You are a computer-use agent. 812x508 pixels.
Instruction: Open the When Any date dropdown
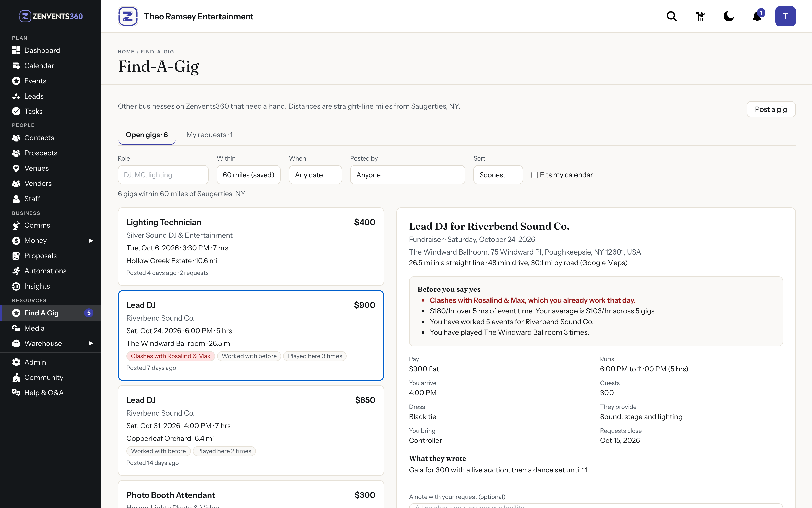tap(315, 175)
